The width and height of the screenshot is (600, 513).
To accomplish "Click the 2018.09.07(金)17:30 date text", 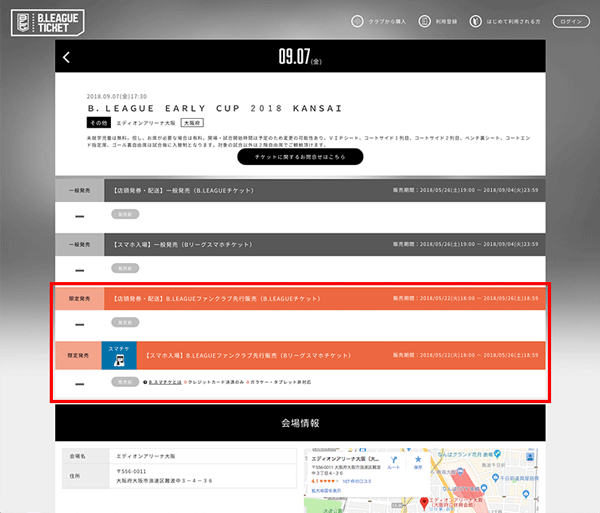I will pyautogui.click(x=117, y=96).
